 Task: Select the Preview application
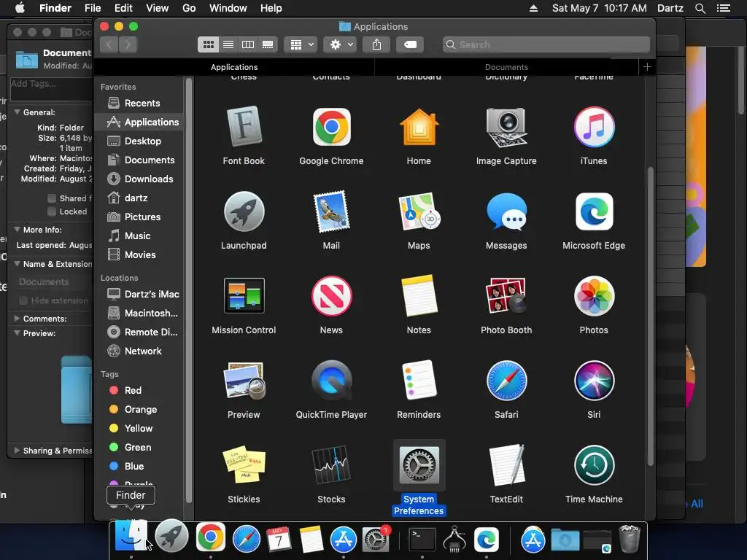[244, 381]
